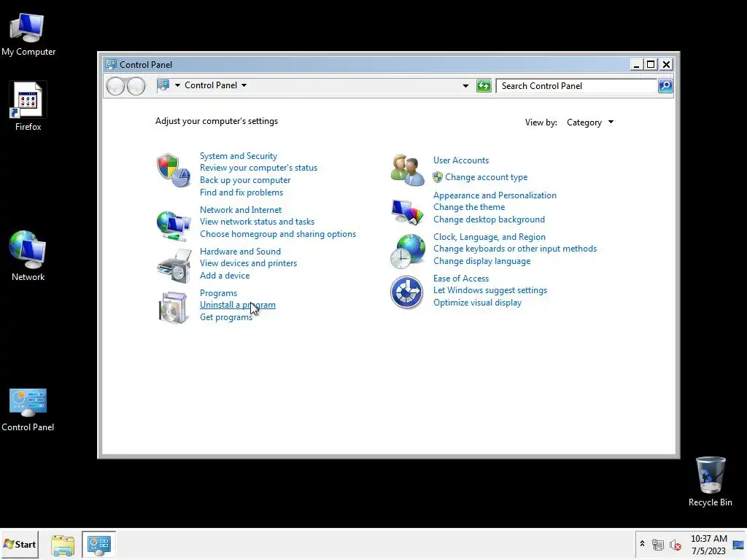This screenshot has width=747, height=560.
Task: Open the Appearance and Personalization monitor icon
Action: (407, 212)
